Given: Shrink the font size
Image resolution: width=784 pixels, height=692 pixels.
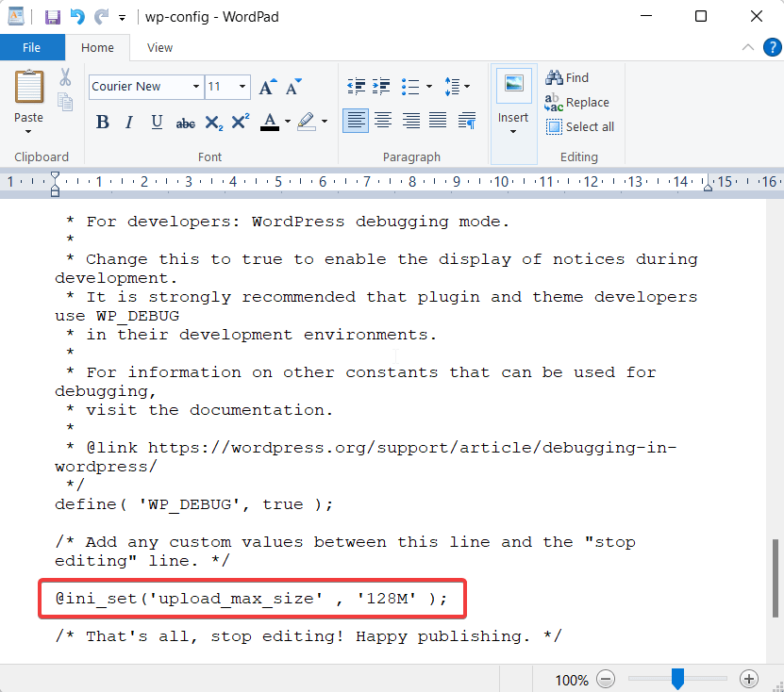Looking at the screenshot, I should click(x=293, y=87).
